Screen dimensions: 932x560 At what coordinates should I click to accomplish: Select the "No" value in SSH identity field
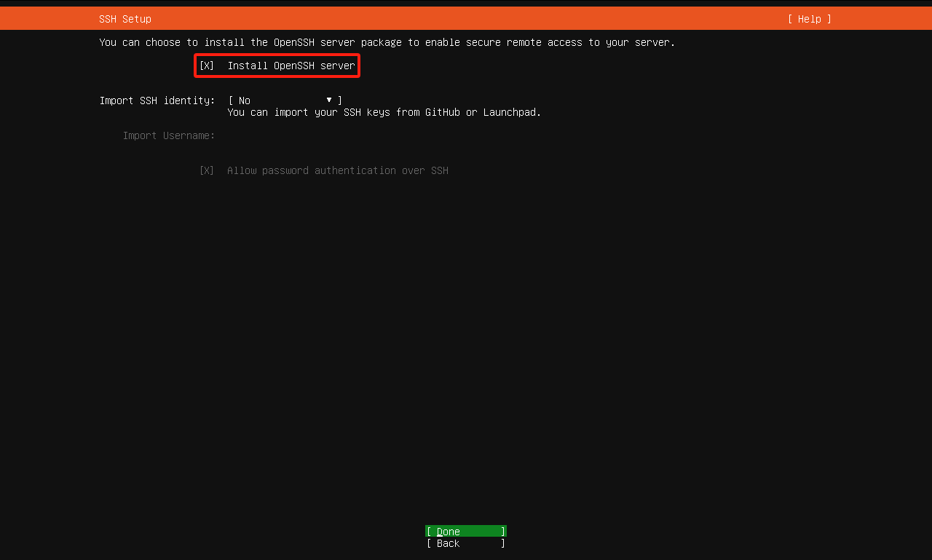[x=245, y=100]
